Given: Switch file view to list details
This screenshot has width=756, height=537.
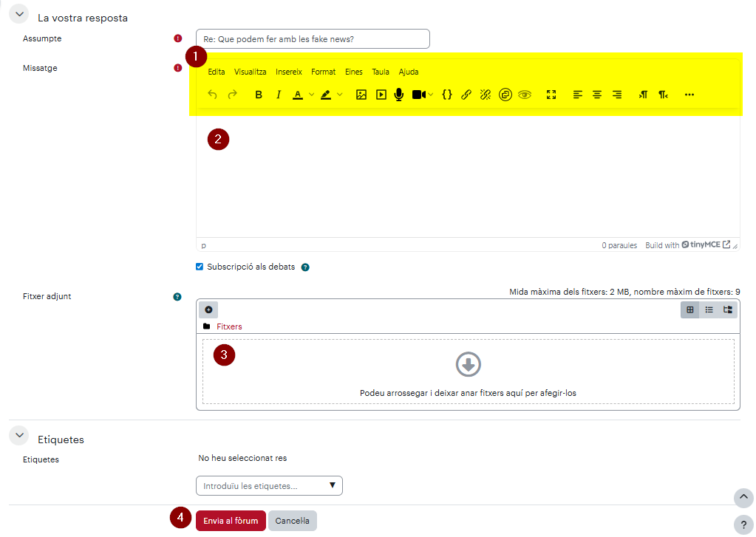Looking at the screenshot, I should (709, 309).
